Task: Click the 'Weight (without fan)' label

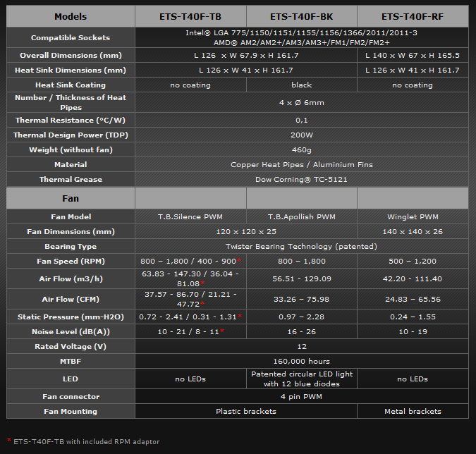Action: pyautogui.click(x=71, y=150)
